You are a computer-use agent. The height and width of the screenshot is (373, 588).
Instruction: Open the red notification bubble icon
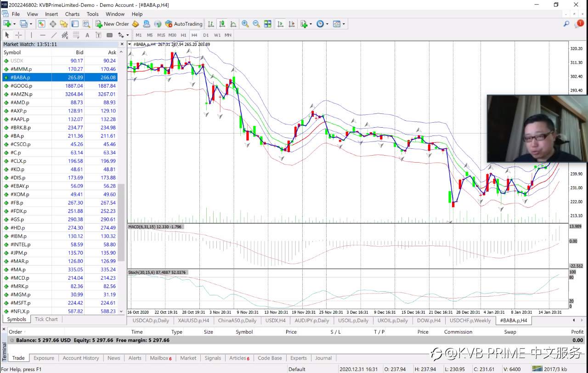(x=579, y=23)
